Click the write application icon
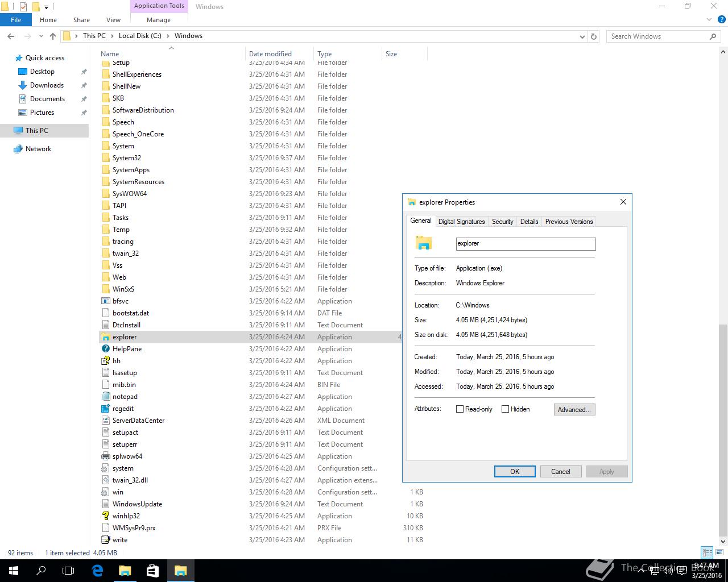The image size is (728, 582). coord(105,540)
